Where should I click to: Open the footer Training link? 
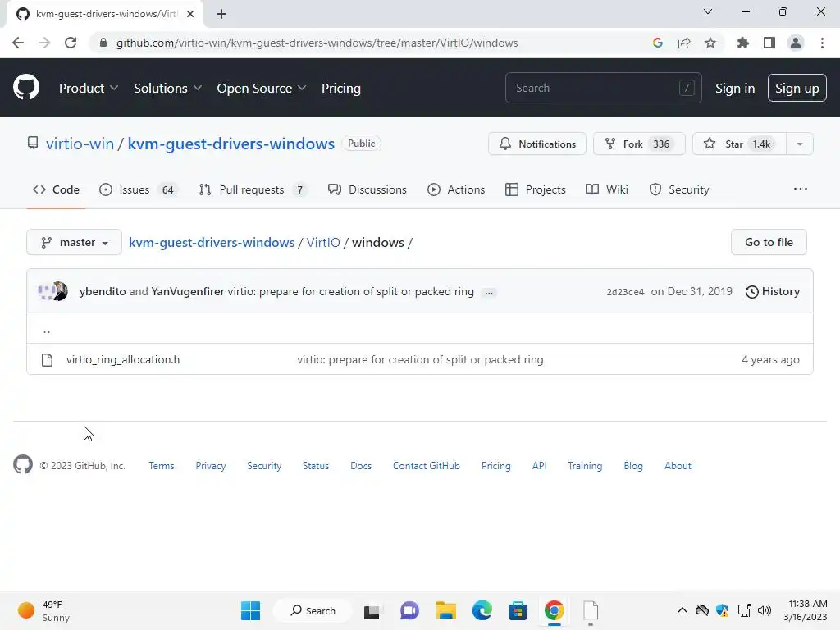[x=584, y=466]
